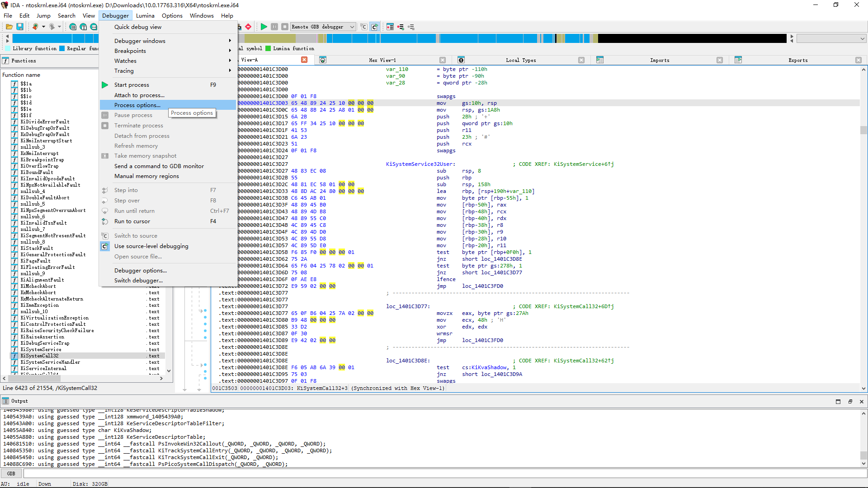Viewport: 868px width, 488px height.
Task: Toggle Use source-level debugging menu item
Action: pyautogui.click(x=151, y=246)
